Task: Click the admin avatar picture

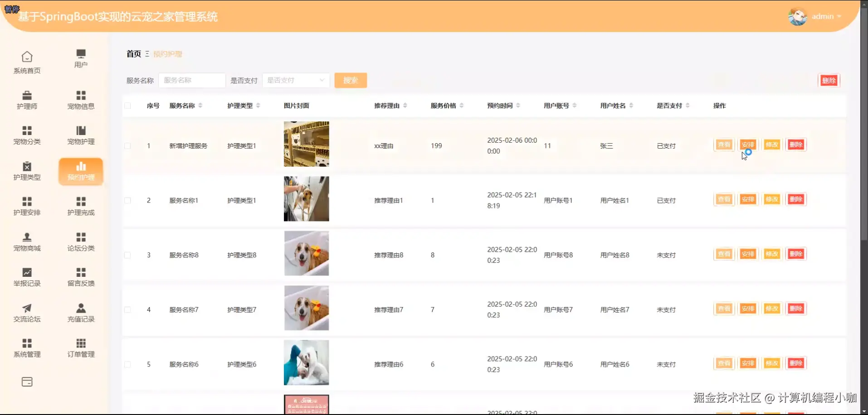Action: point(797,17)
